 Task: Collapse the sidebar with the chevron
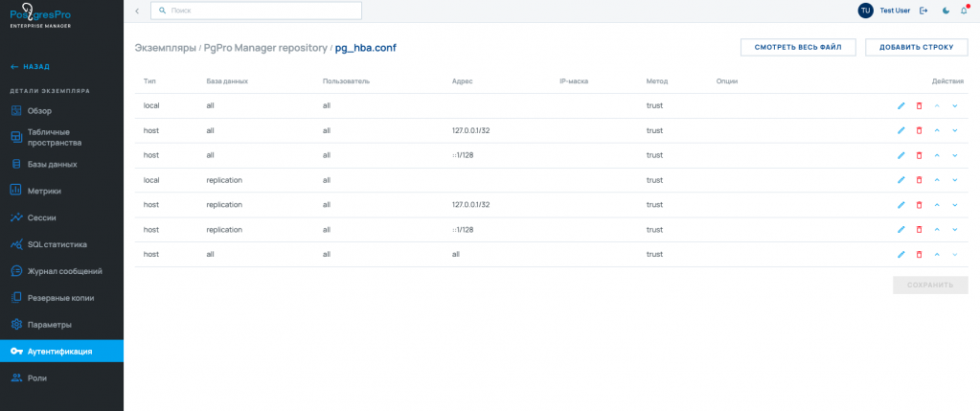tap(137, 11)
